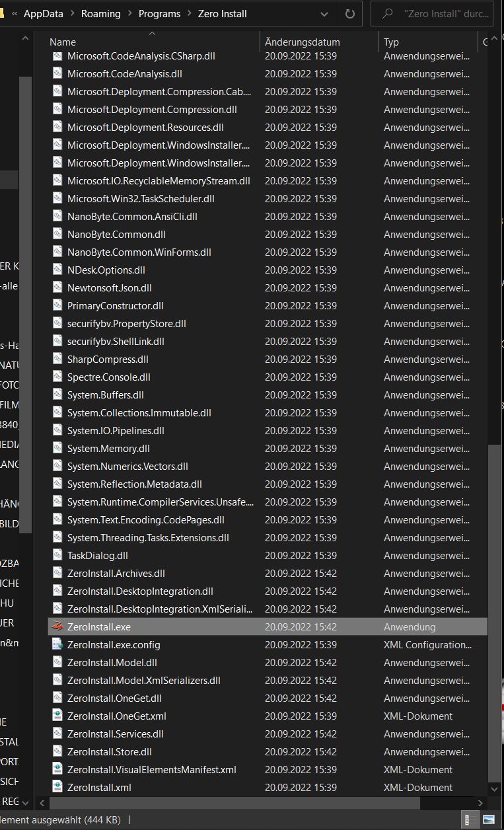Click the ZeroInstall.exe application icon
Viewport: 504px width, 830px height.
click(x=57, y=626)
